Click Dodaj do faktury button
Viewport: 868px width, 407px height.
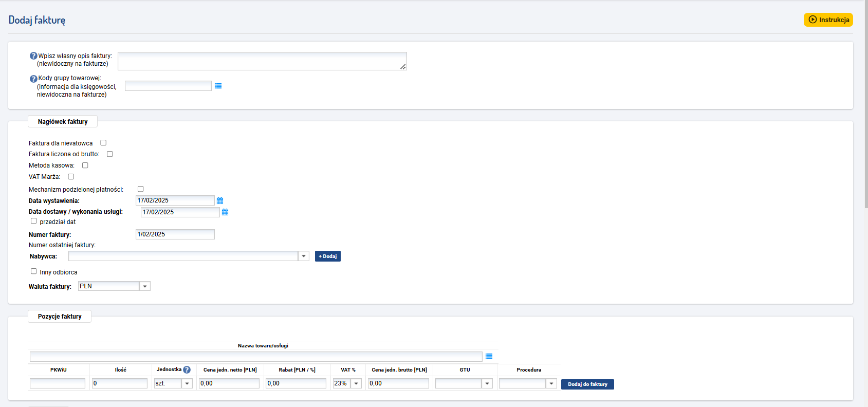(x=587, y=384)
